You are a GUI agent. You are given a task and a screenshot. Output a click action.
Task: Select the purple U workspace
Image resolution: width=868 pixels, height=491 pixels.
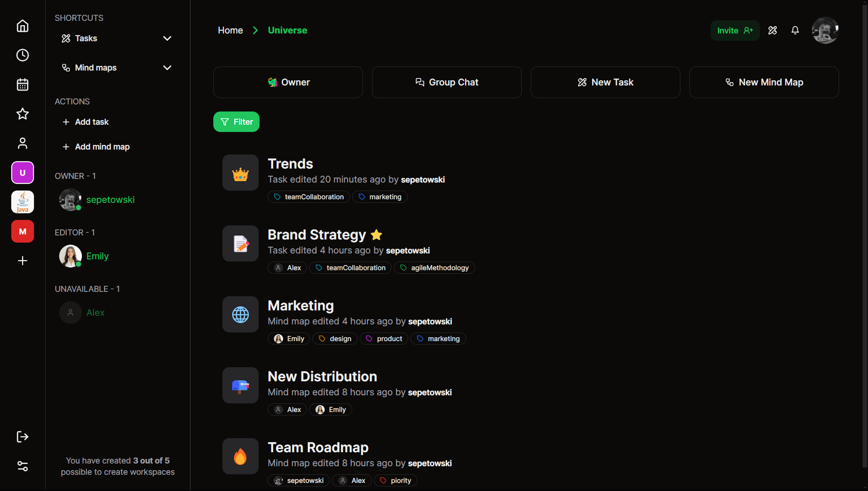tap(23, 173)
